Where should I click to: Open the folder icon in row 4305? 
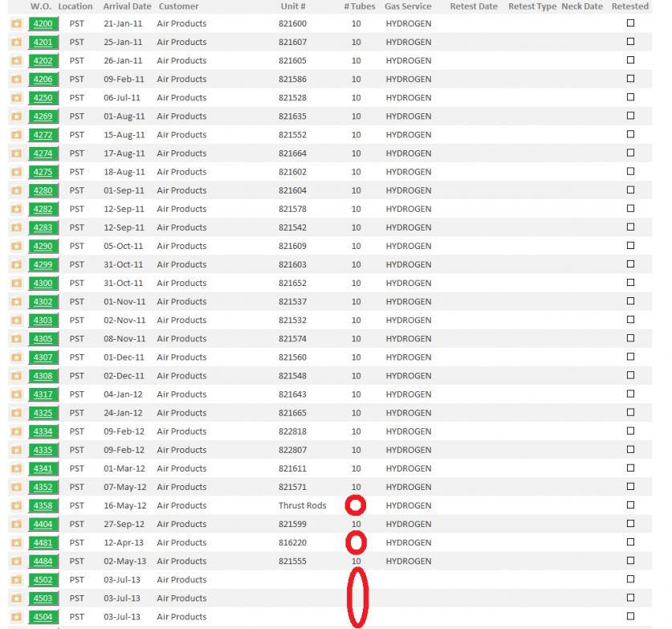click(17, 339)
